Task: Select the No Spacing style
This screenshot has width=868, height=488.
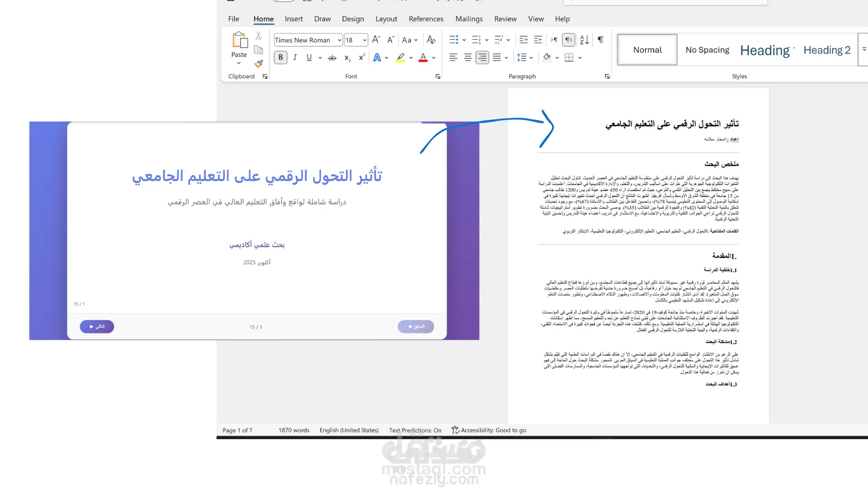Action: tap(707, 50)
